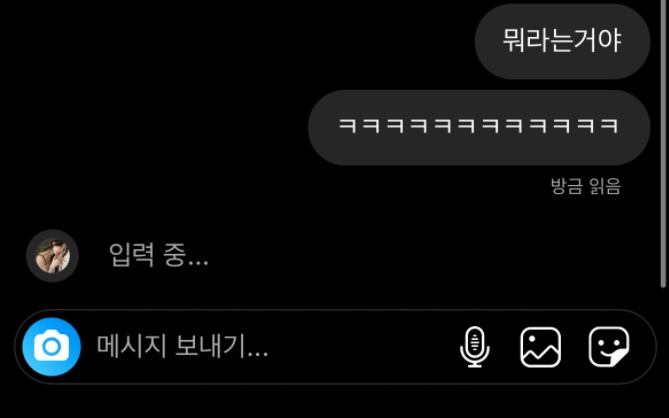This screenshot has height=418, width=669.
Task: Click the 방금 읽음 read receipt
Action: pyautogui.click(x=586, y=186)
